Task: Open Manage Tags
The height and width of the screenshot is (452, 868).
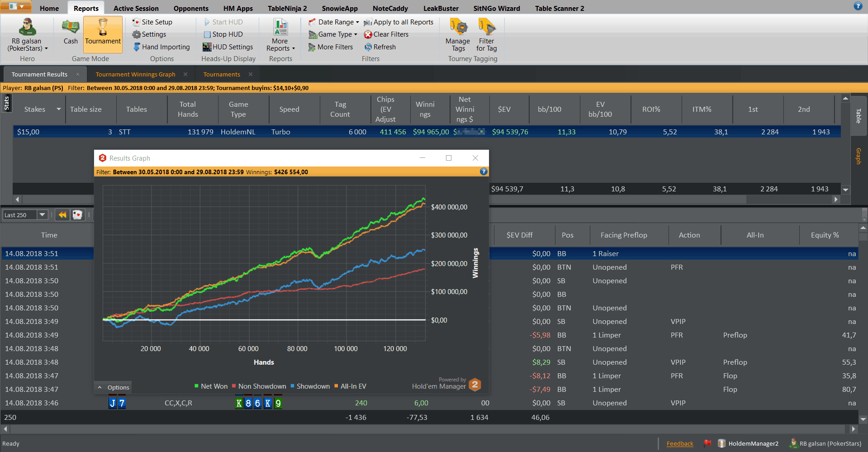Action: coord(458,28)
